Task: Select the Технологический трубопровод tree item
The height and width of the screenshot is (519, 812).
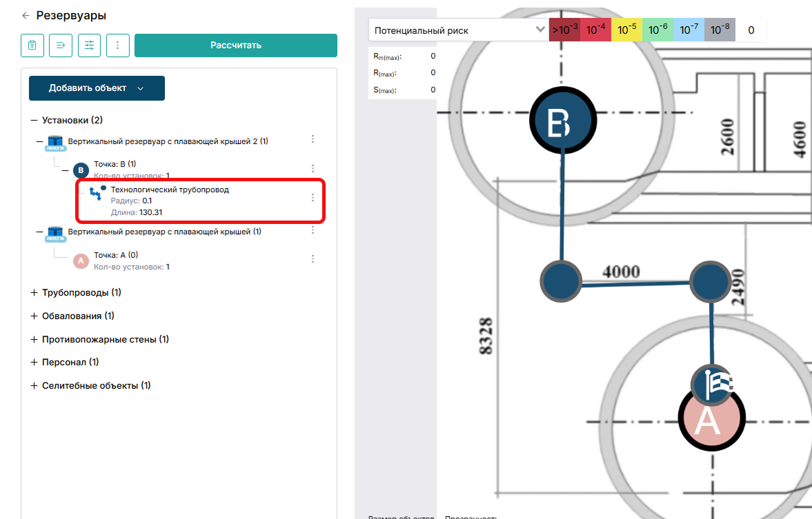Action: (200, 201)
